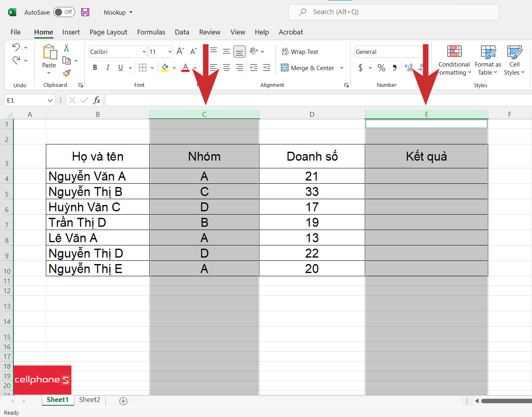The width and height of the screenshot is (532, 417).
Task: Switch to Page Layout tab
Action: point(108,32)
